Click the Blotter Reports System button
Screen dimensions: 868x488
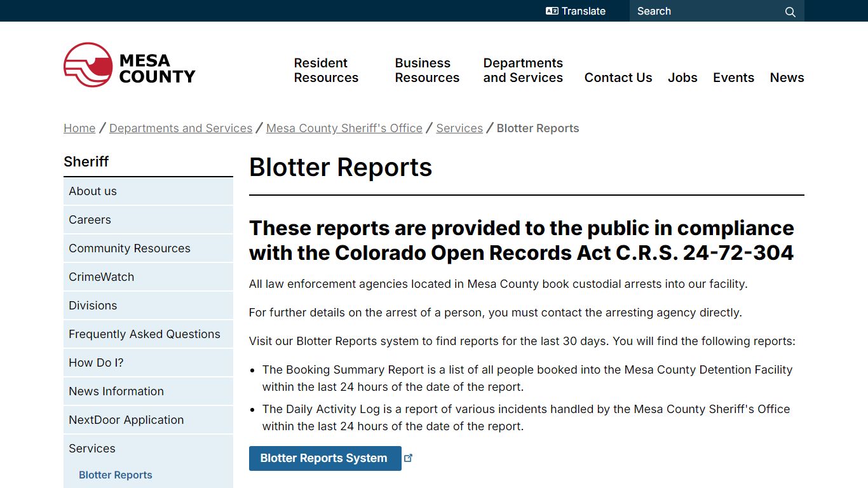[x=325, y=458]
